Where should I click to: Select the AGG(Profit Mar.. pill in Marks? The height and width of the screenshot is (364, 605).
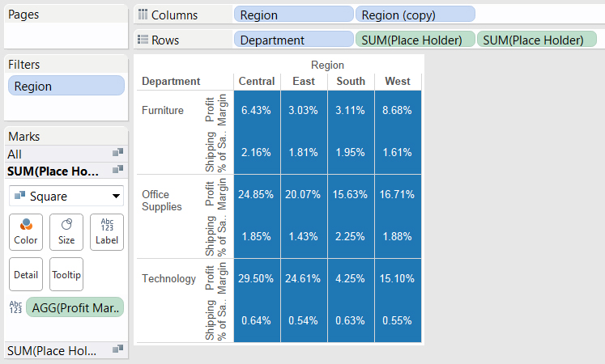tap(75, 307)
